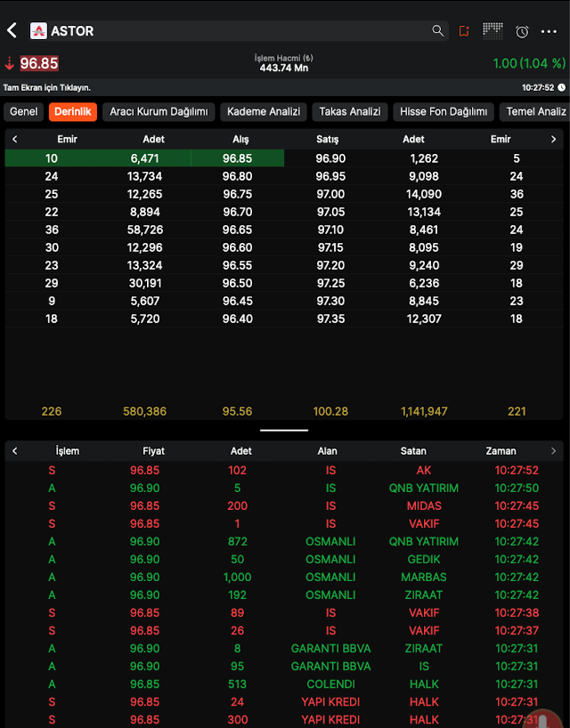The height and width of the screenshot is (728, 570).
Task: Click seller AK in trades list
Action: pos(424,470)
